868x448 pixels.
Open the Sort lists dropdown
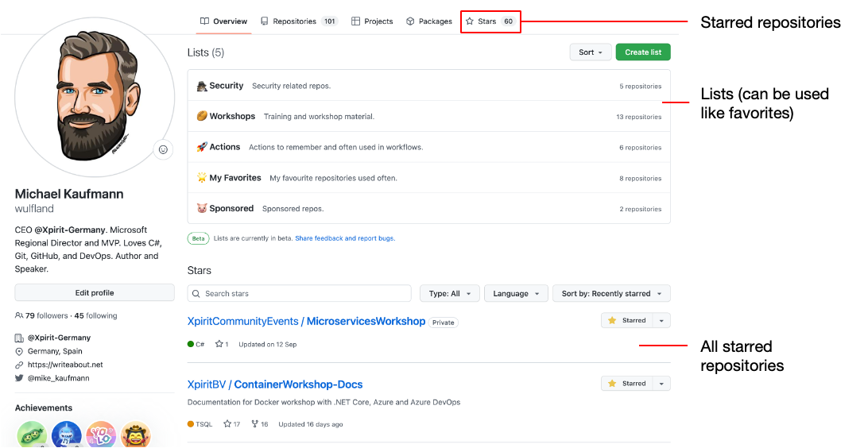tap(591, 52)
